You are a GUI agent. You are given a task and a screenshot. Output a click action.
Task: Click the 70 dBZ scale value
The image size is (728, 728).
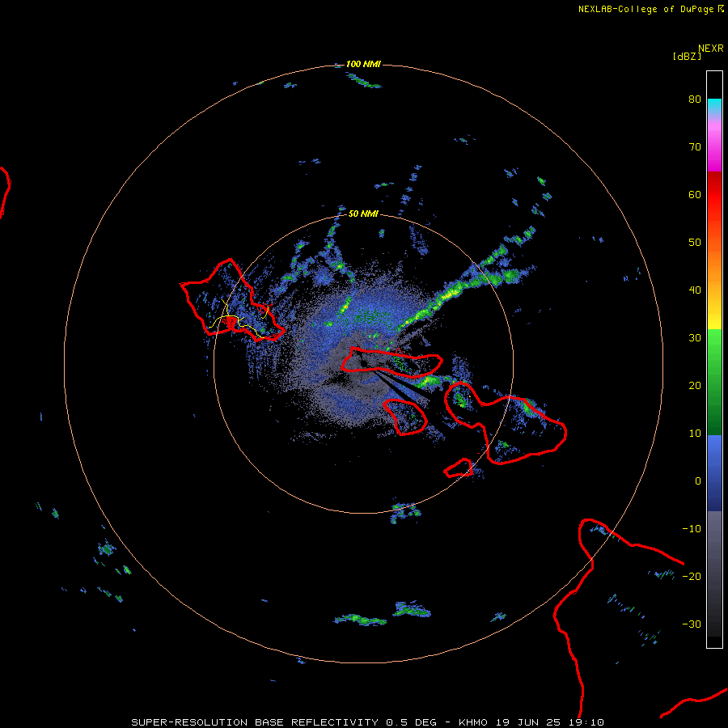(695, 146)
